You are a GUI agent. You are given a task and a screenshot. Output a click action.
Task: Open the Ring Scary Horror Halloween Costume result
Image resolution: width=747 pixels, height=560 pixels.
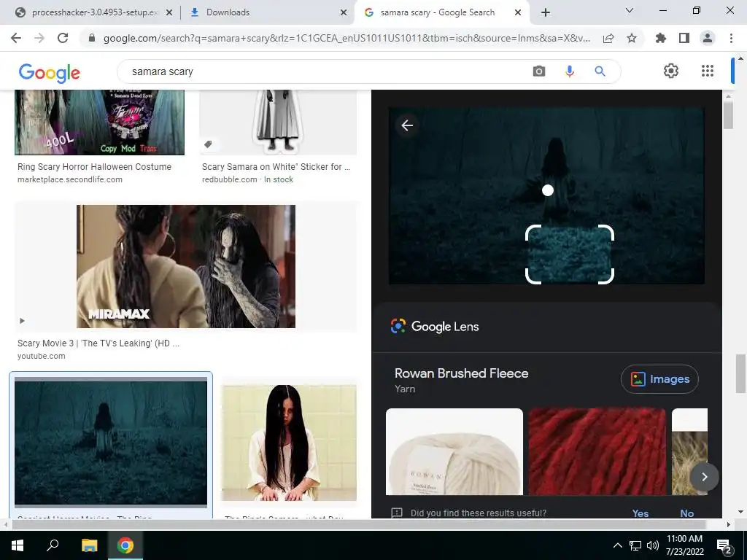(x=94, y=167)
